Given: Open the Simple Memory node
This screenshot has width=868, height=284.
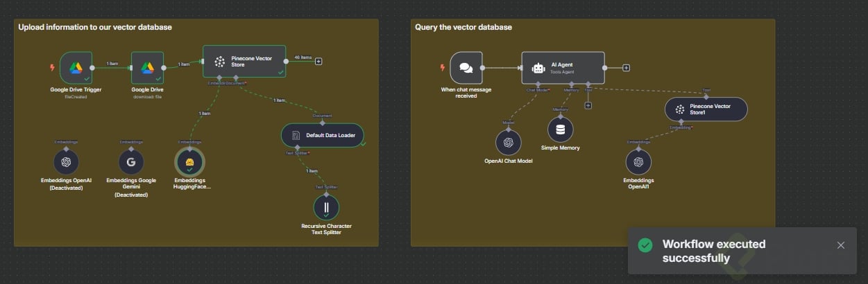Looking at the screenshot, I should [x=560, y=130].
